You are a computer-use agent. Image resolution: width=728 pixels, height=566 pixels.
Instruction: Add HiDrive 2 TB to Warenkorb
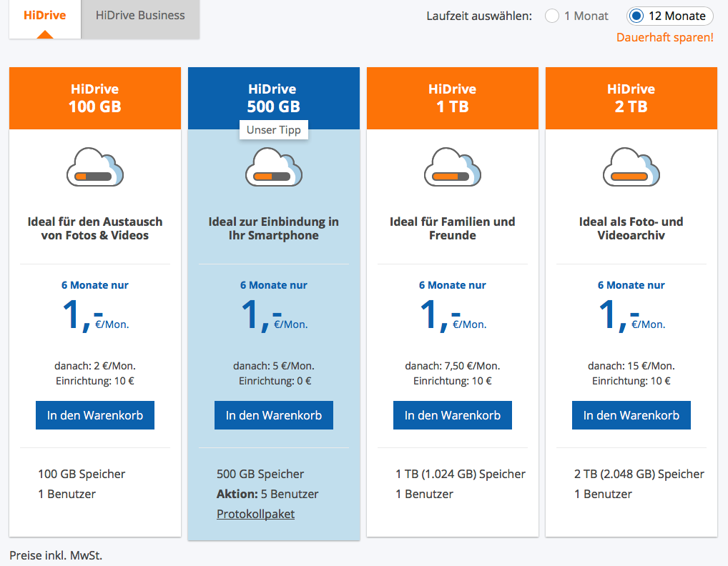tap(631, 415)
